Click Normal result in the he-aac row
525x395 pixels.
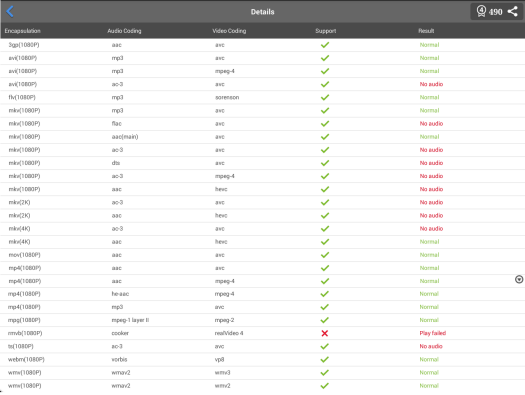(x=429, y=294)
